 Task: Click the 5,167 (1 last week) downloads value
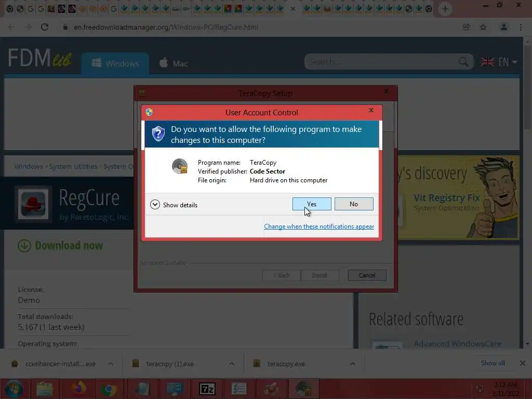[x=51, y=327]
